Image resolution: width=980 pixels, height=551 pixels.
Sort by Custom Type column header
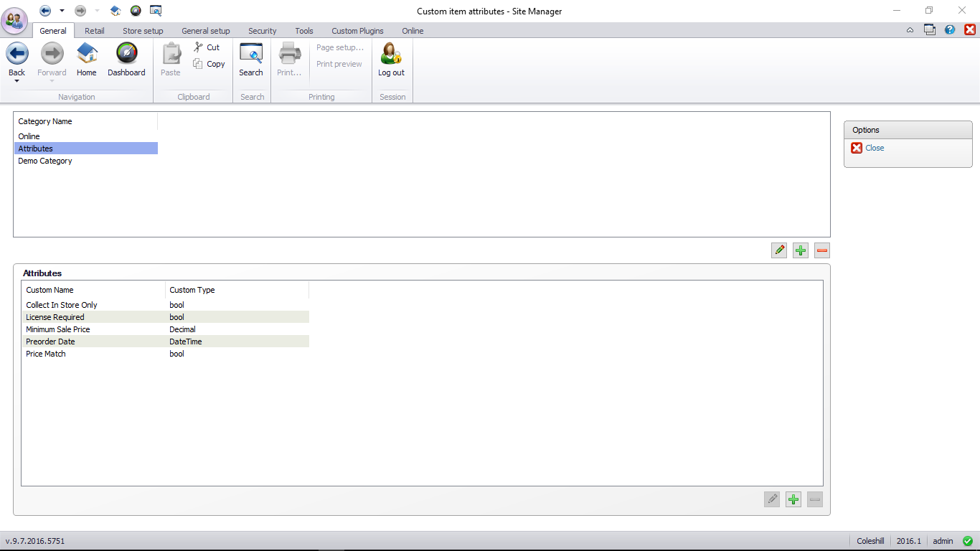pyautogui.click(x=192, y=290)
